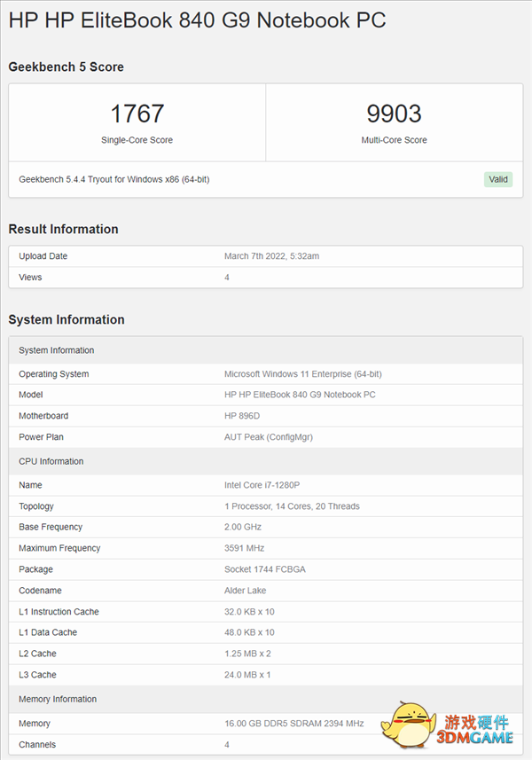Click the Memory Information section header
Viewport: 532px width, 760px height.
coord(265,699)
